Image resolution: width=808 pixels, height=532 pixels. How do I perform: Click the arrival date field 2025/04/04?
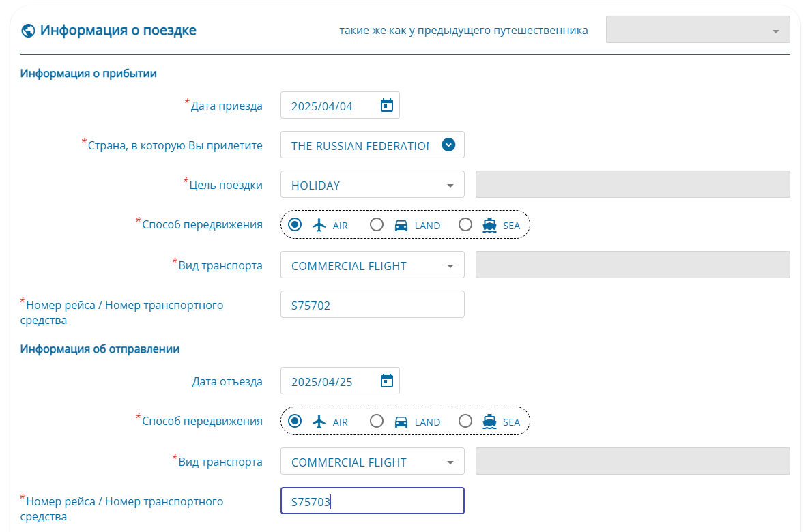pyautogui.click(x=340, y=106)
